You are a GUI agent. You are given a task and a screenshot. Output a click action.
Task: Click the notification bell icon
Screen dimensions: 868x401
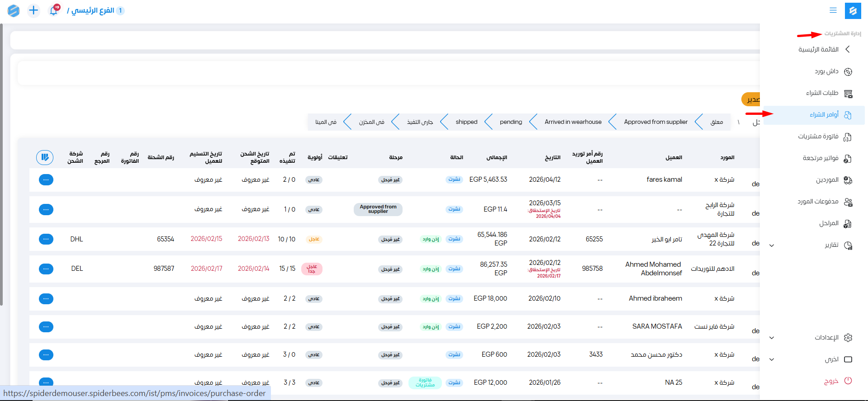(54, 10)
